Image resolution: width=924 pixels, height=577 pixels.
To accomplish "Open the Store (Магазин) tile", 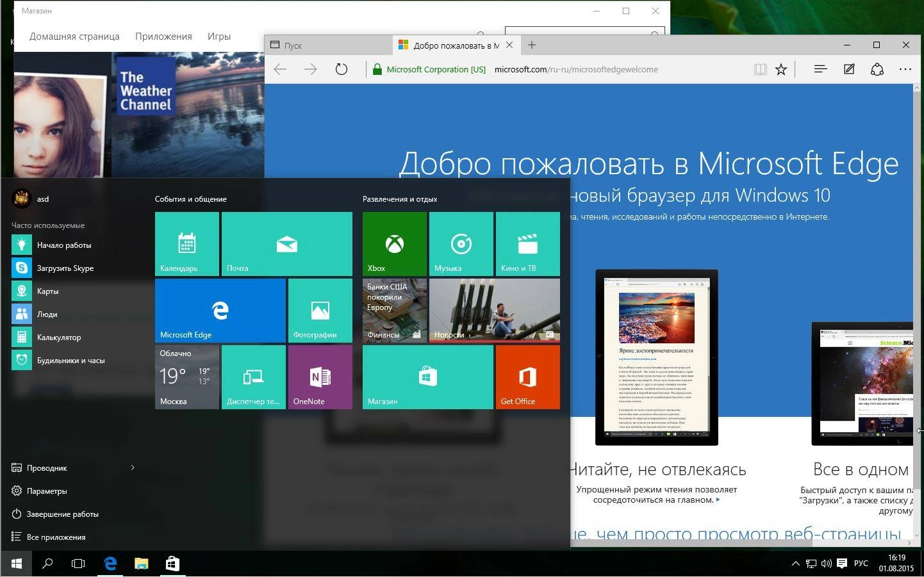I will pyautogui.click(x=428, y=377).
